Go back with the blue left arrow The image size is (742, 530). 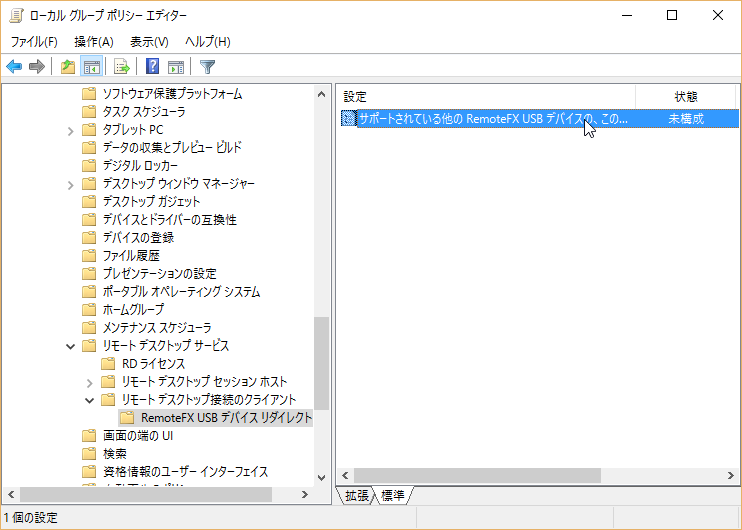[14, 67]
